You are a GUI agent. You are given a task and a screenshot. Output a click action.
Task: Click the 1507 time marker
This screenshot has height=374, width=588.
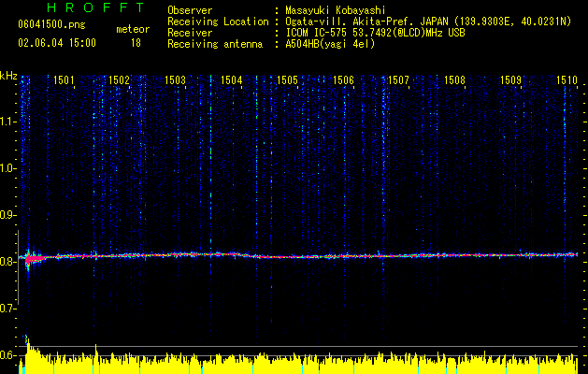pyautogui.click(x=398, y=80)
